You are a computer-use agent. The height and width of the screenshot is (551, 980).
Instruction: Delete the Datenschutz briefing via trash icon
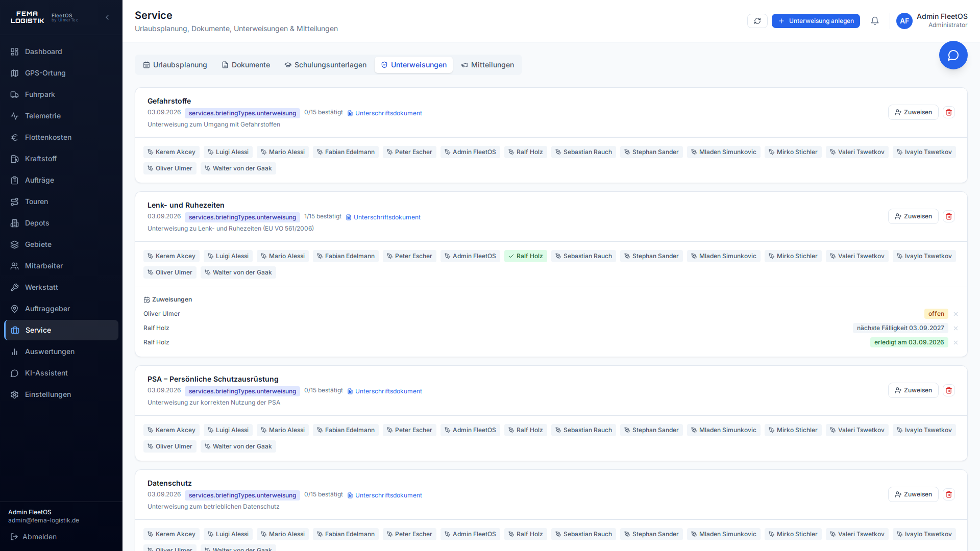949,494
